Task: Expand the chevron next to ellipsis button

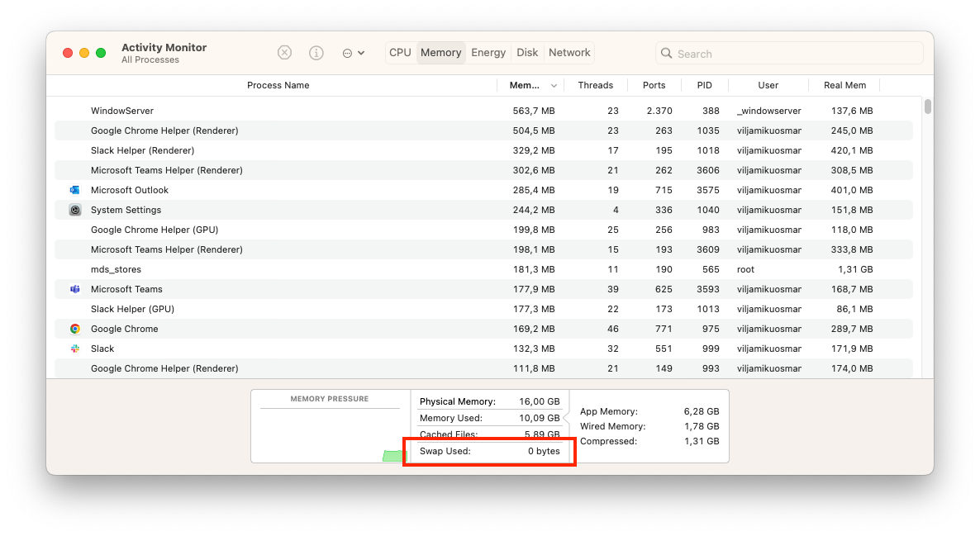Action: (361, 54)
